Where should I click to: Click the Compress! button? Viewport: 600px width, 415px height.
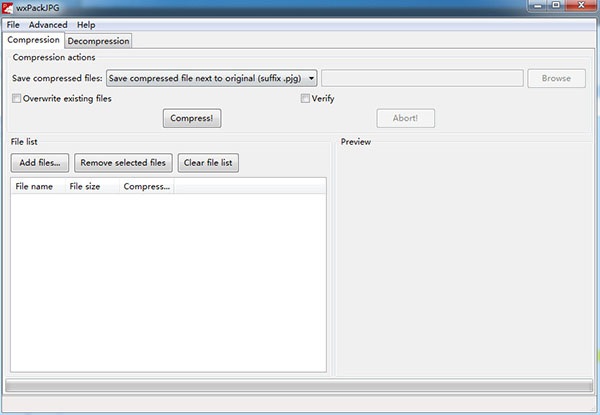tap(192, 118)
